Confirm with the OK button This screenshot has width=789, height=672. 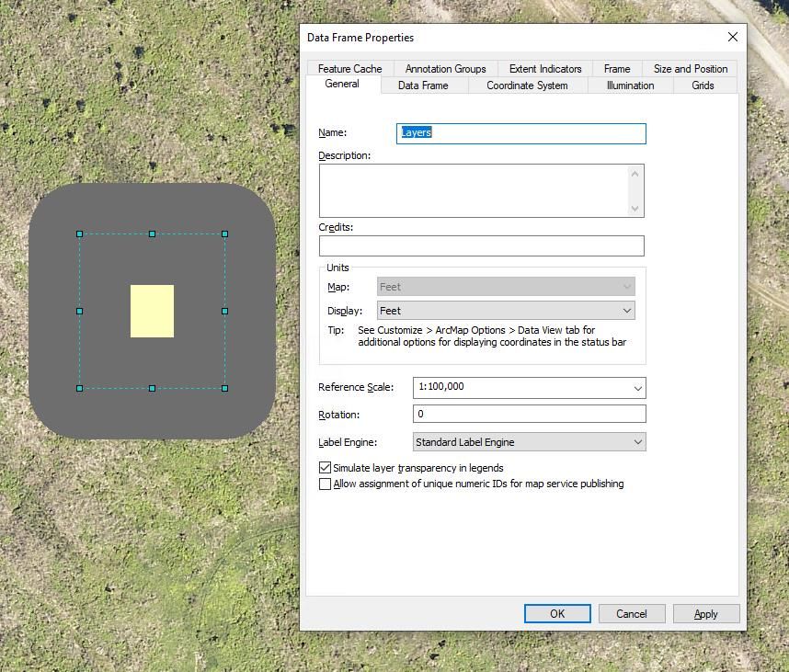557,614
